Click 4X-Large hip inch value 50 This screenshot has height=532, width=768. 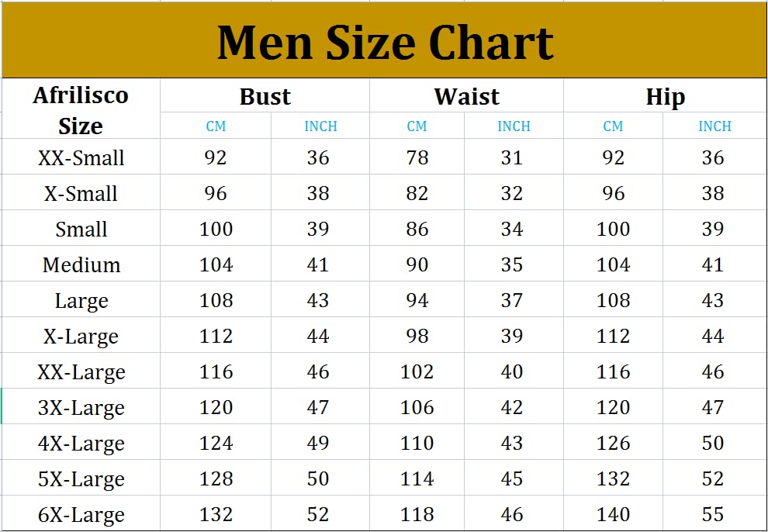(x=712, y=444)
